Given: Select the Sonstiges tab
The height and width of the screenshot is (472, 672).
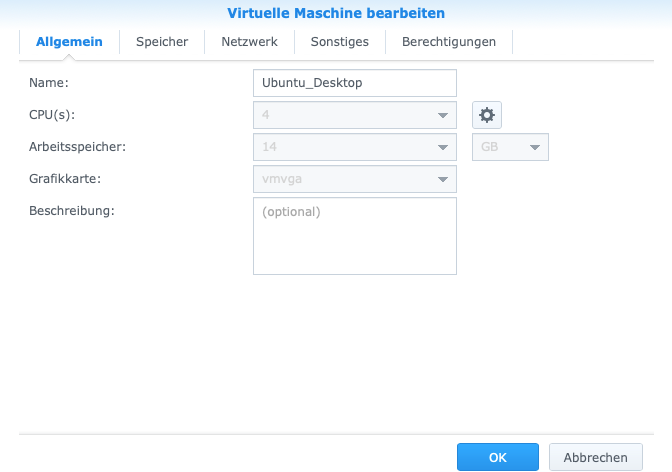Looking at the screenshot, I should [339, 42].
